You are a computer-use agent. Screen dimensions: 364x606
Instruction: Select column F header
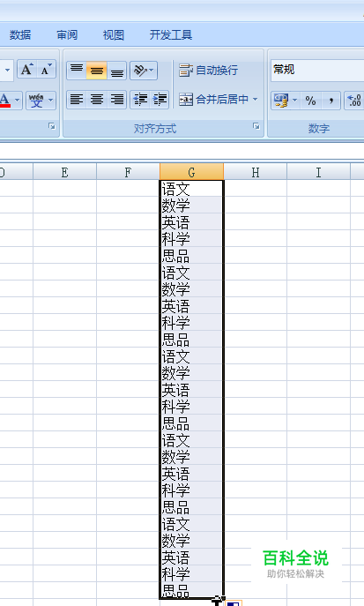(x=128, y=172)
